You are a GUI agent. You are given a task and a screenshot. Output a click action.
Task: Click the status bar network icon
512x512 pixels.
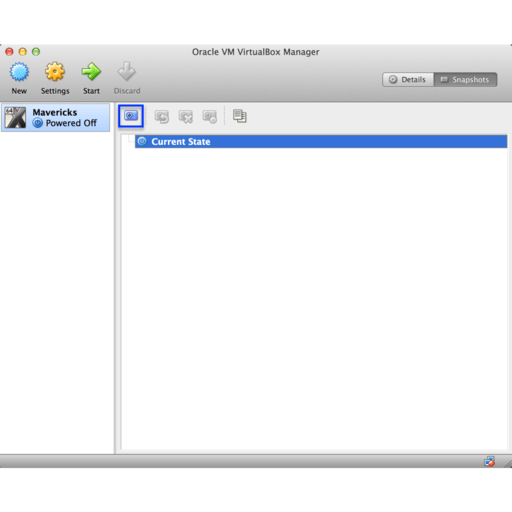click(489, 462)
